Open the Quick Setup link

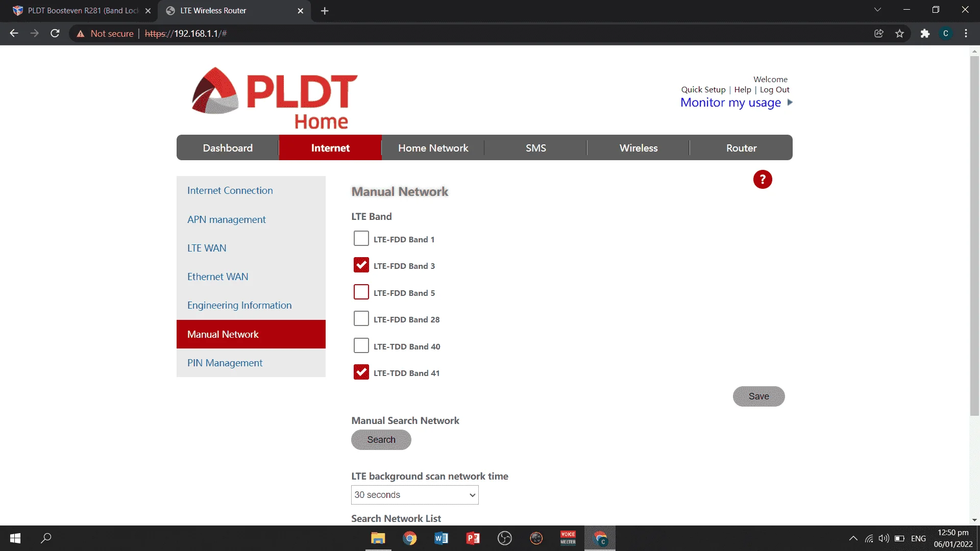click(703, 90)
